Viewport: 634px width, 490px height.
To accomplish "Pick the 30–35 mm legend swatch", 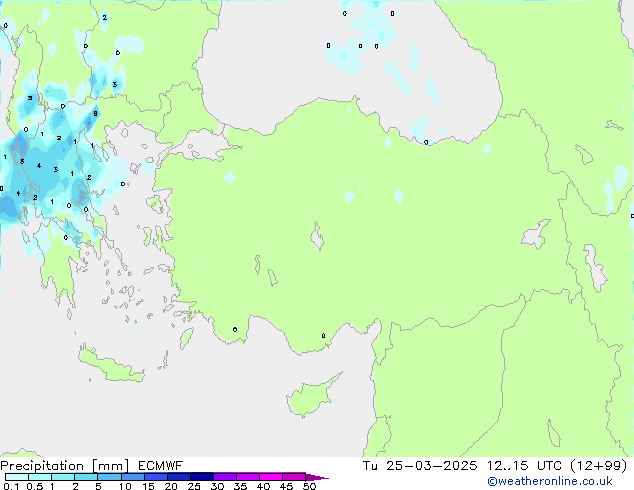I will 224,477.
